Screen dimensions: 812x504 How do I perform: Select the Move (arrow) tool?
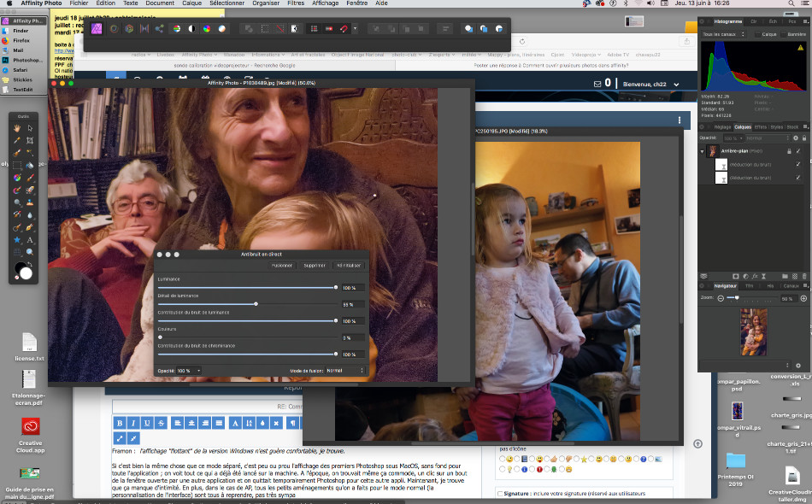point(30,128)
